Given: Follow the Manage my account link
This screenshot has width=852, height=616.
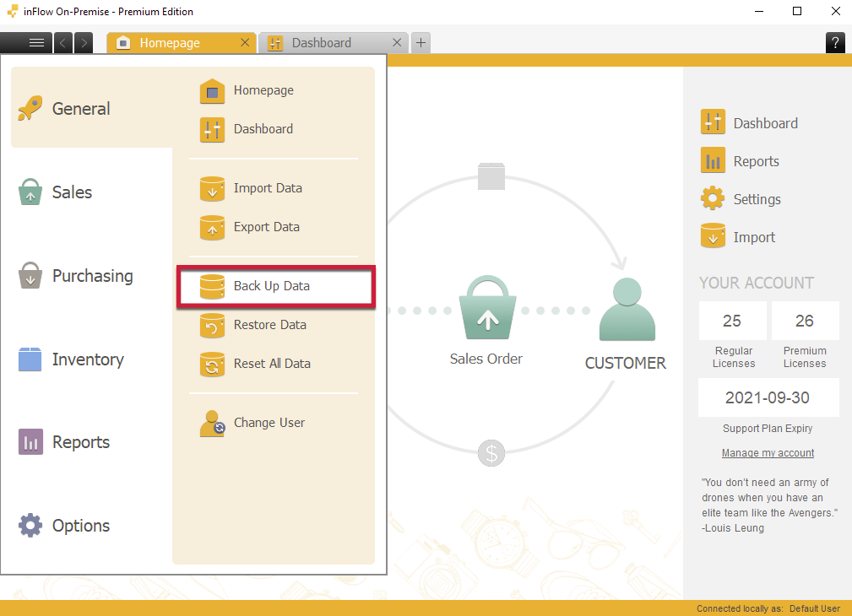Looking at the screenshot, I should pos(768,453).
